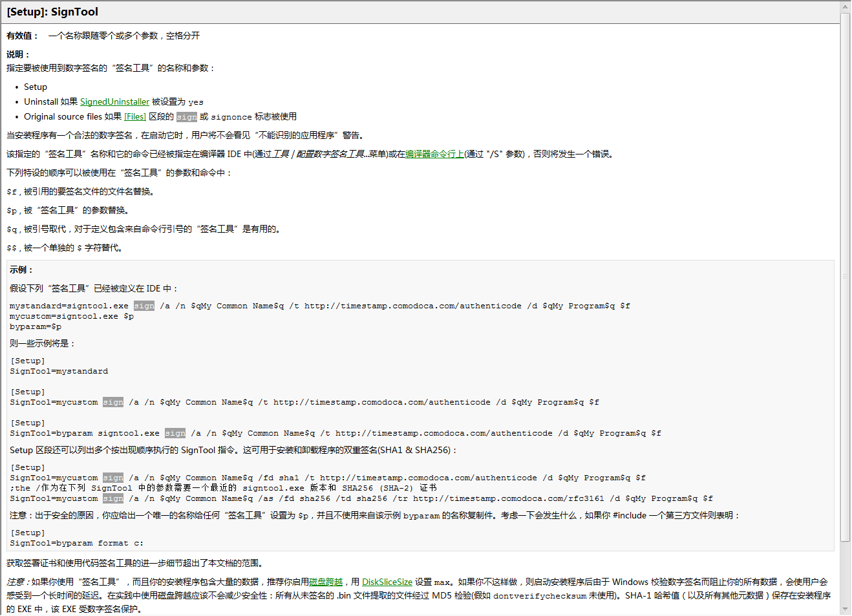
Task: Click the "dontverifychecksum" code word
Action: click(x=540, y=596)
